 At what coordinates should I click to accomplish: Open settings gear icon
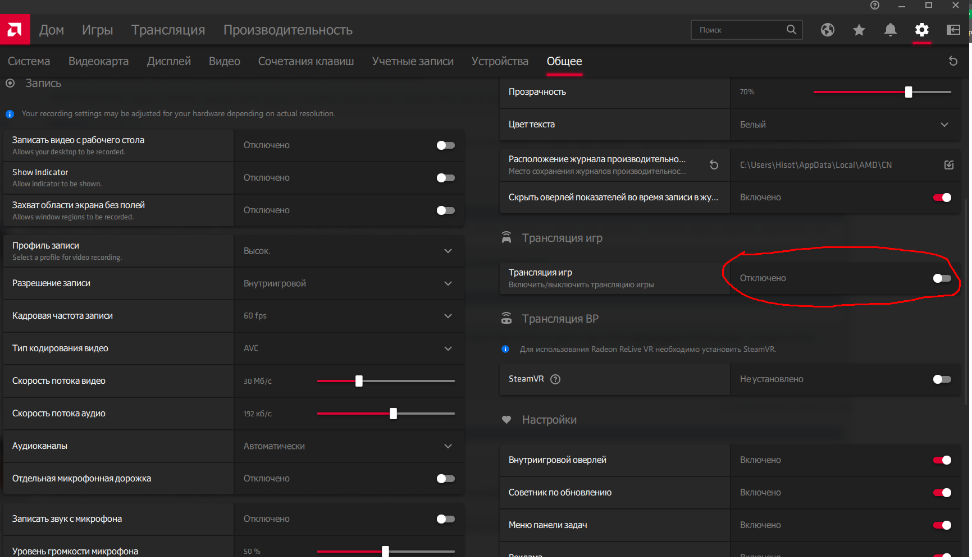(921, 30)
